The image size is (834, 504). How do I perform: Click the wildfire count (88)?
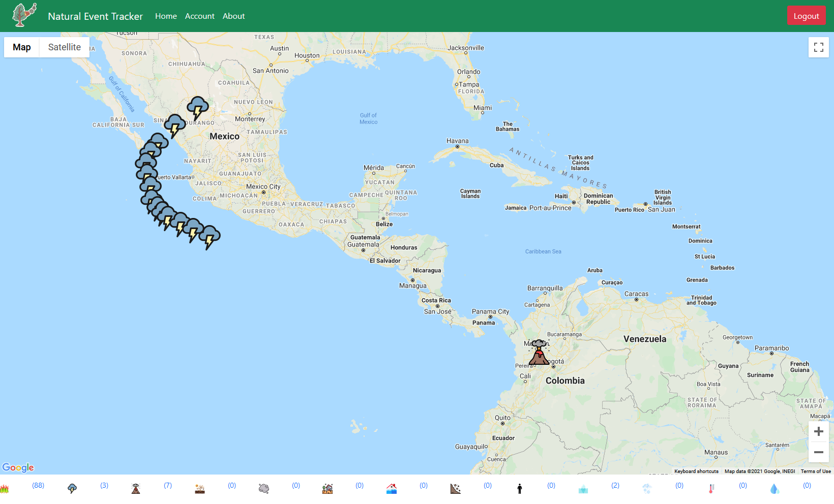[x=38, y=486]
